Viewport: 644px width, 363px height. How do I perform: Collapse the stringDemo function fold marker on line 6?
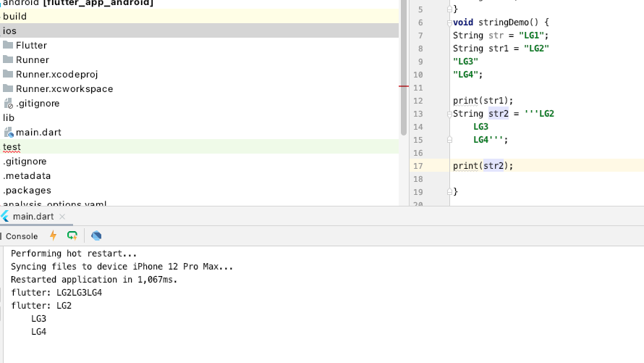(450, 22)
